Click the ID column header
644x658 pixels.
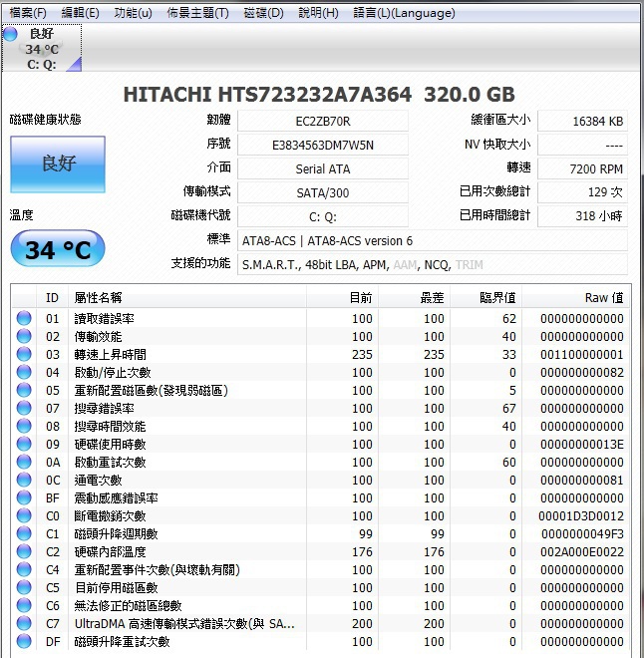click(52, 297)
